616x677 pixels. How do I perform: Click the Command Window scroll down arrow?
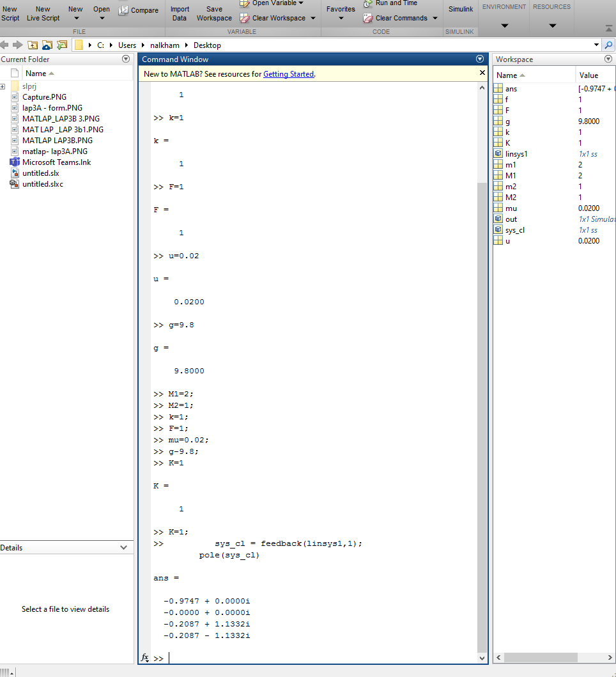pos(482,658)
